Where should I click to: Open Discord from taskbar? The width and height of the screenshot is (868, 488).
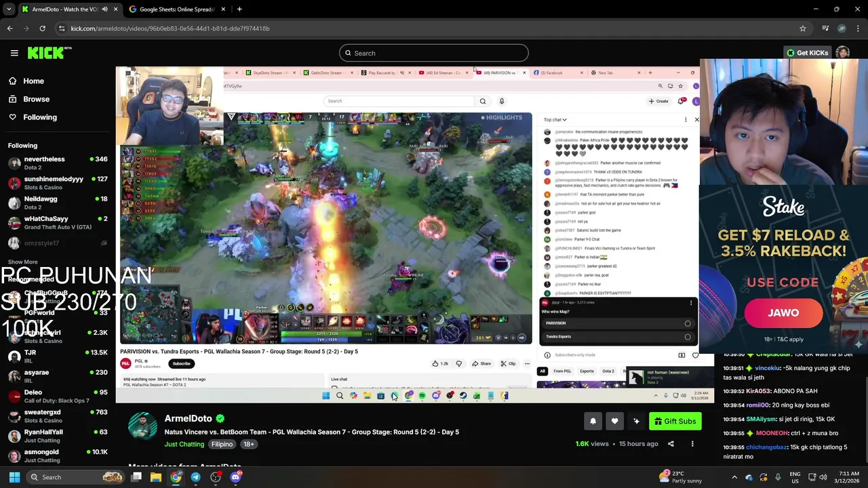(235, 477)
